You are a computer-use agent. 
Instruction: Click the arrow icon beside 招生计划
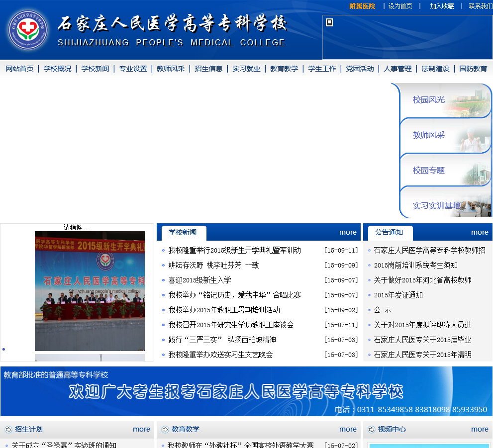click(x=8, y=430)
